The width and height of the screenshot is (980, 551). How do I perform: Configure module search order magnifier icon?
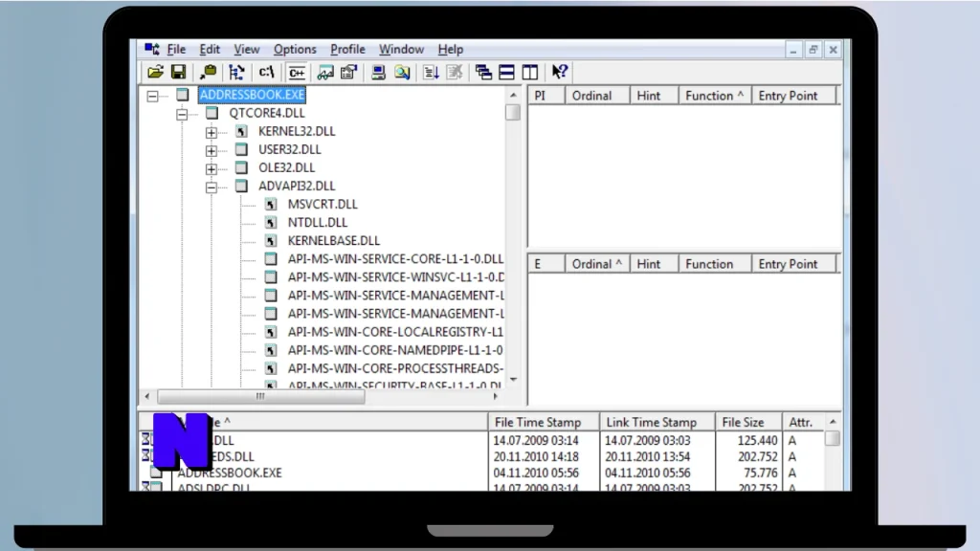tap(402, 72)
